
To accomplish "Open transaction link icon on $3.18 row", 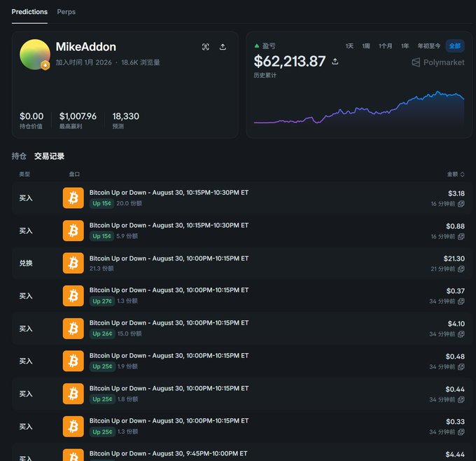I will tap(461, 204).
